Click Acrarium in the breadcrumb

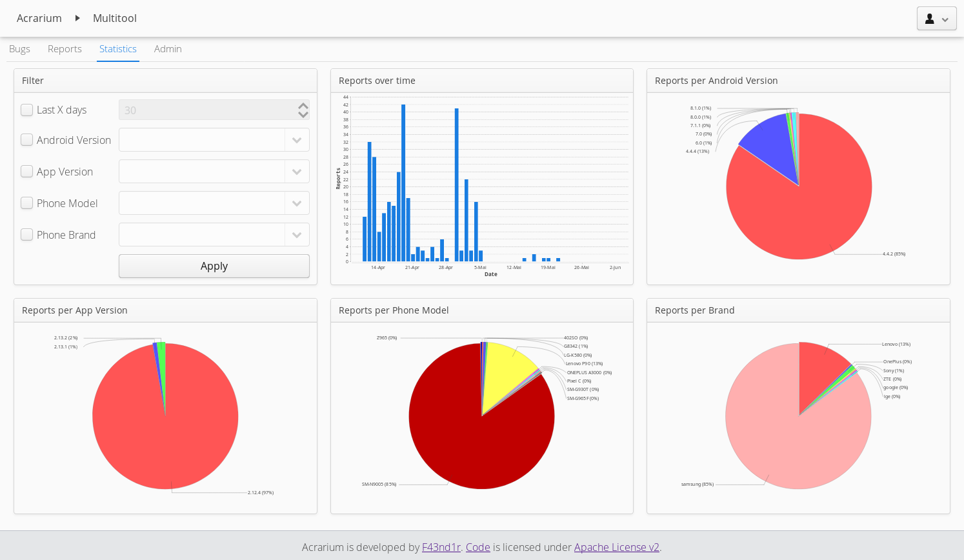click(x=39, y=18)
